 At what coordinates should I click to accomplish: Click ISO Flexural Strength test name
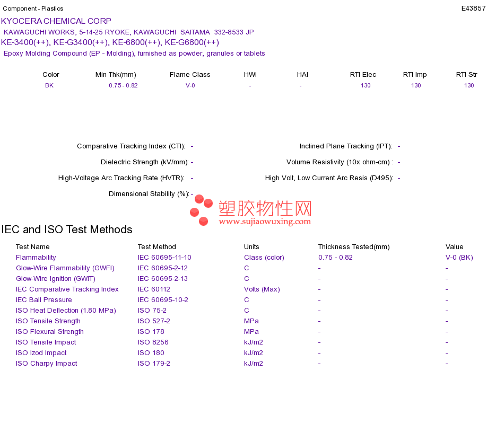[50, 332]
